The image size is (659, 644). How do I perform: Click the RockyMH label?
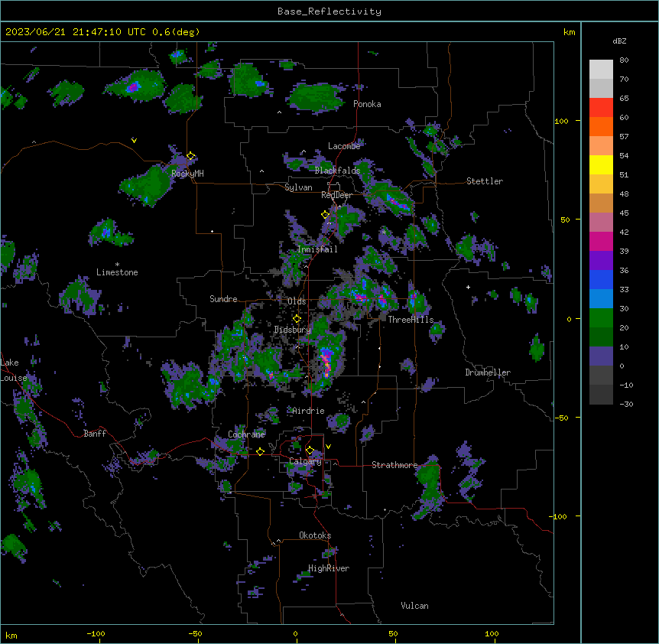(187, 173)
